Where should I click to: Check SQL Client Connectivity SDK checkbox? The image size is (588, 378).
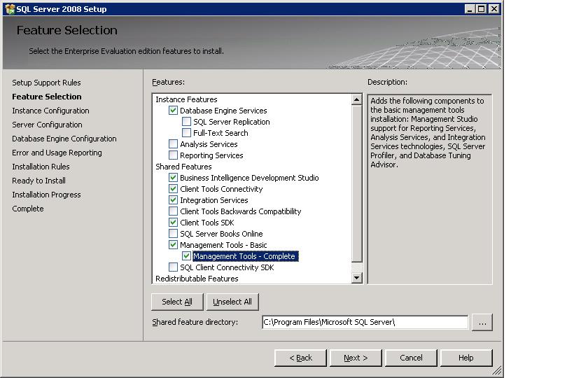[x=173, y=267]
